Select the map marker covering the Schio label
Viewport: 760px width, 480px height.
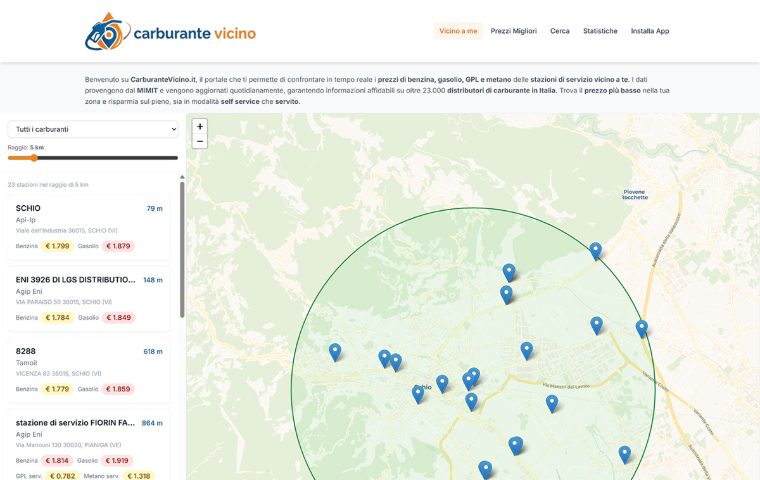point(418,394)
